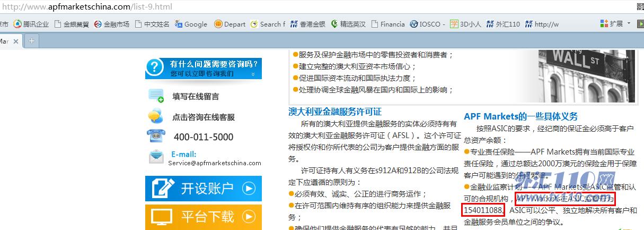Open 金銀業貿 bookmark

[72, 24]
